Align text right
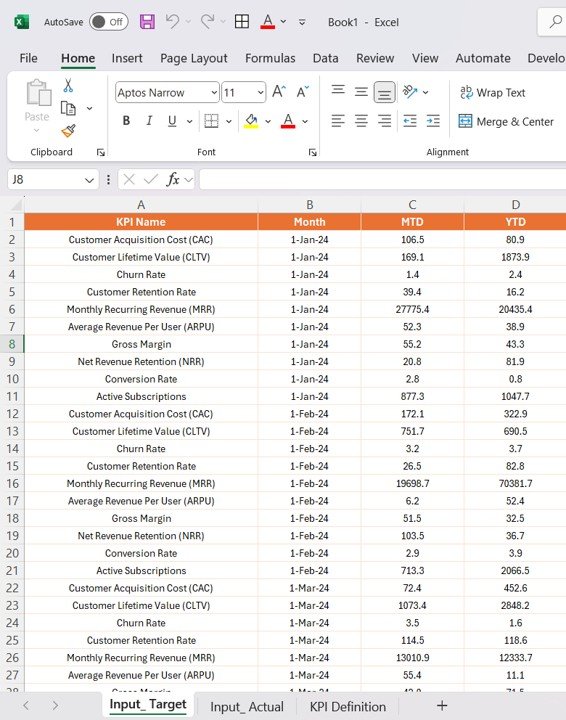This screenshot has height=720, width=566. pos(384,121)
